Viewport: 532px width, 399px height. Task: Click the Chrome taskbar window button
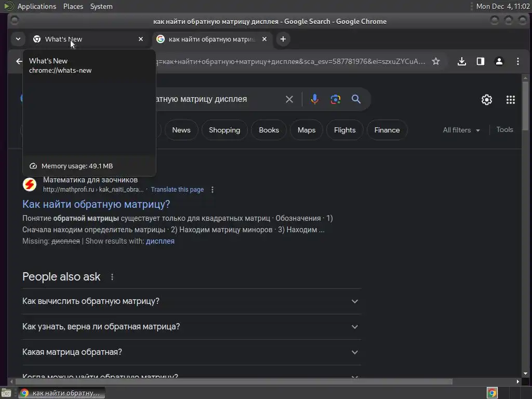[x=61, y=393]
